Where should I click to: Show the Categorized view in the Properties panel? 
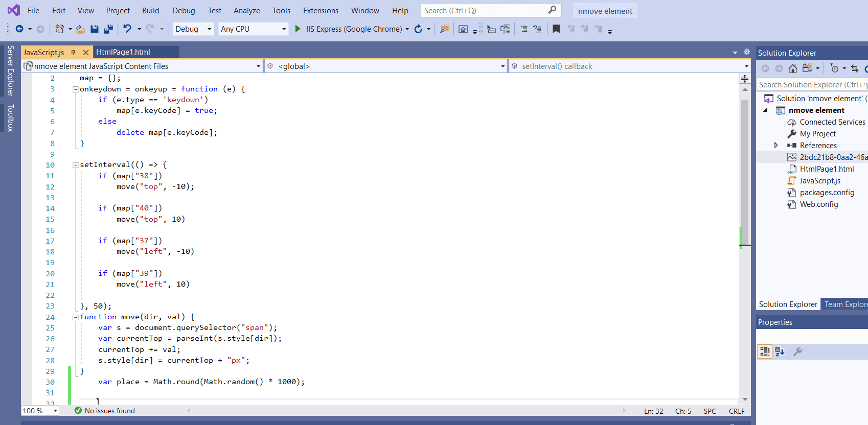pyautogui.click(x=765, y=351)
